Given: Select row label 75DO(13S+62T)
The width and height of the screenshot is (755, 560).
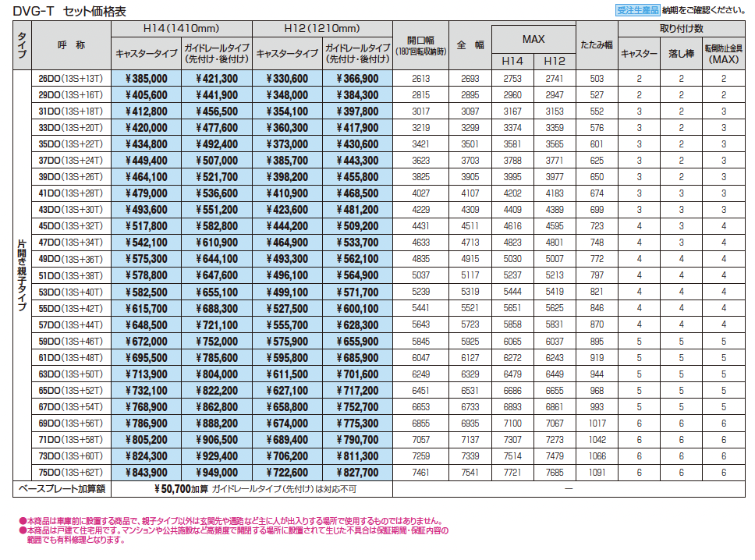Looking at the screenshot, I should [71, 473].
